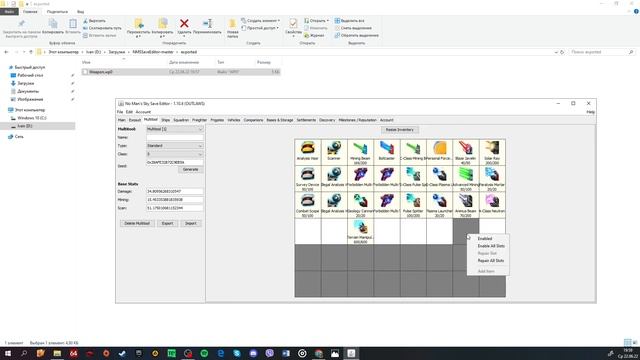
Task: Select the Combat Scope item slot
Action: [308, 205]
